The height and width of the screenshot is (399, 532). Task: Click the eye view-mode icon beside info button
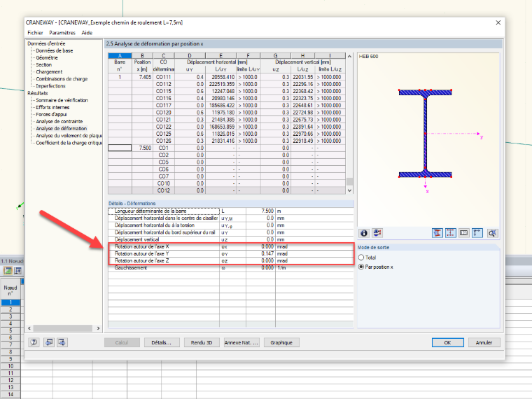[x=377, y=233]
